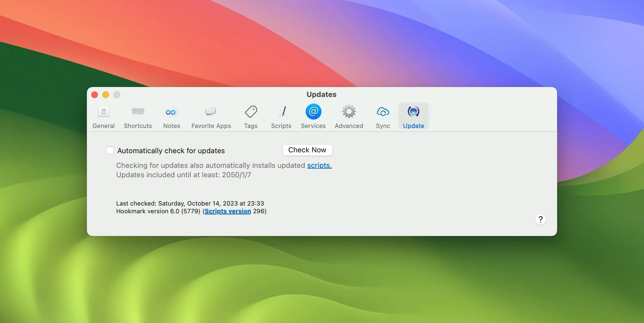Enable automatically check for updates

coord(110,150)
